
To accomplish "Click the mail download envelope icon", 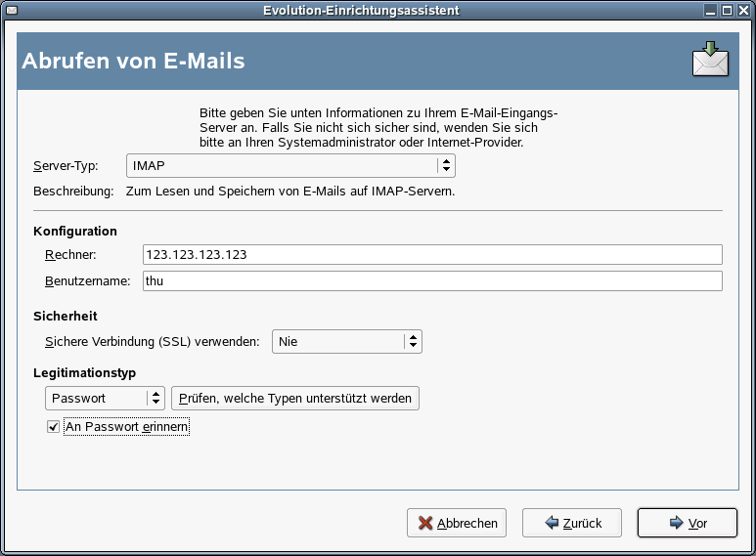I will coord(710,60).
